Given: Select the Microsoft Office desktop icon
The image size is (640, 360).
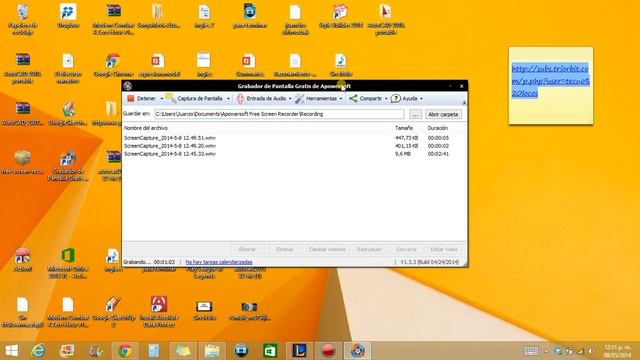Looking at the screenshot, I should (x=68, y=263).
